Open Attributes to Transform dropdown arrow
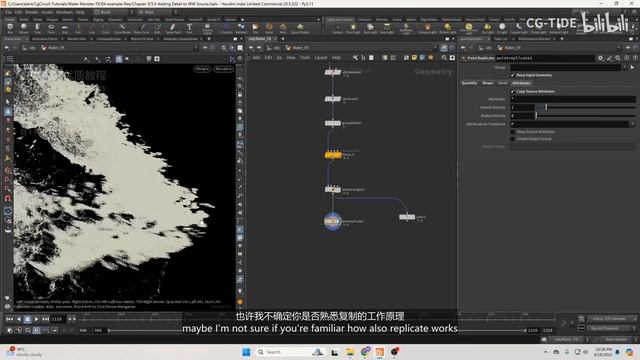The image size is (640, 360). coord(632,124)
